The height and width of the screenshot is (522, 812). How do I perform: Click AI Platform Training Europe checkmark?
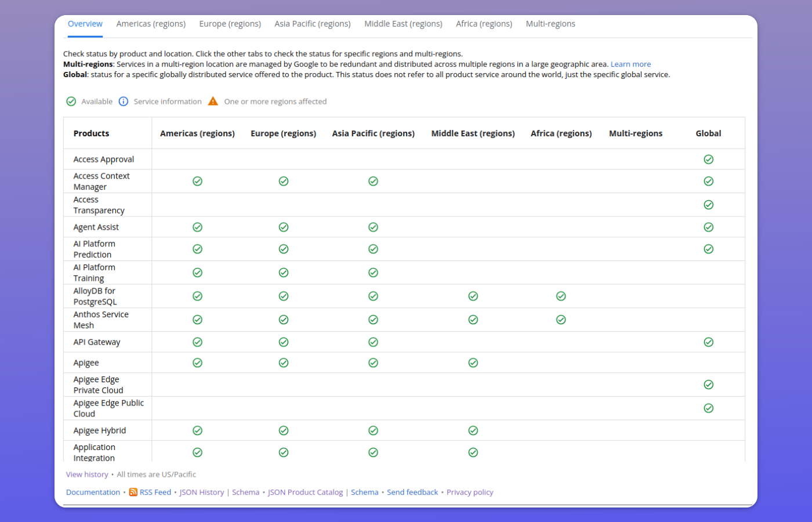pos(284,273)
